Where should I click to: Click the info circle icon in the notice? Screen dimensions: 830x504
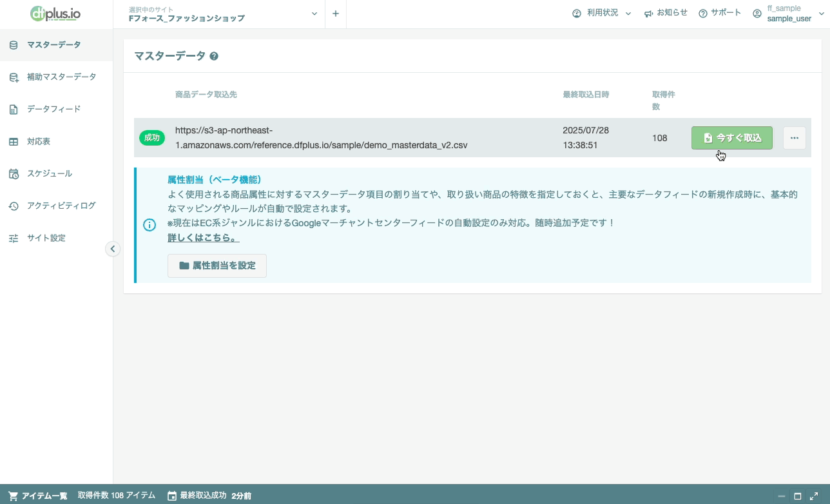coord(149,225)
